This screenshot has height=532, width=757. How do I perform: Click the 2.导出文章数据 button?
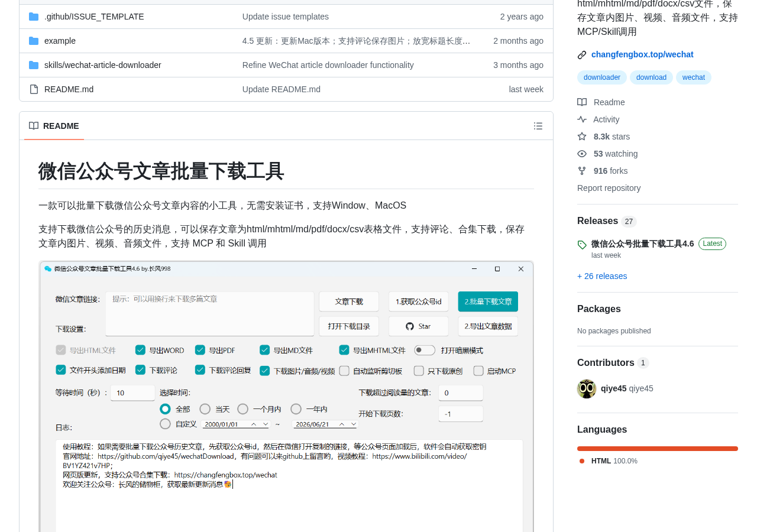click(488, 326)
